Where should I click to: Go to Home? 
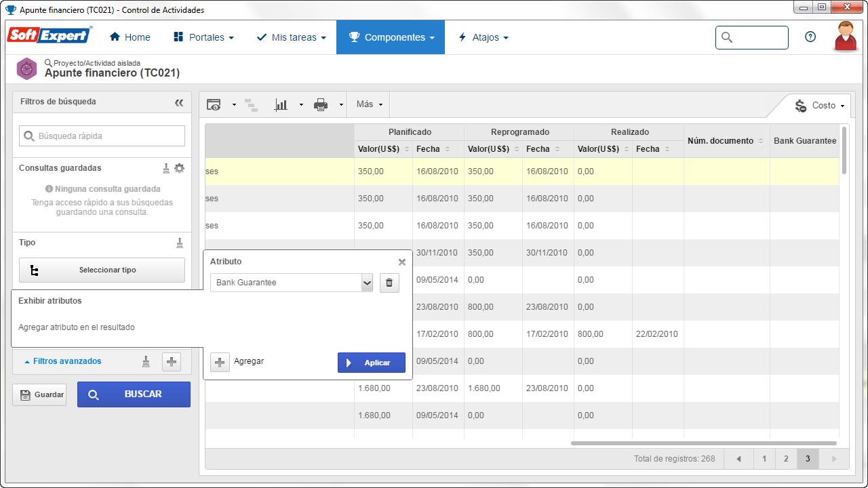point(130,37)
